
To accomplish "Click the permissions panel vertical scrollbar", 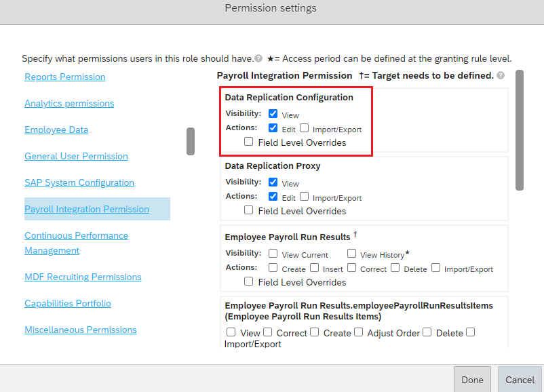I will point(520,130).
